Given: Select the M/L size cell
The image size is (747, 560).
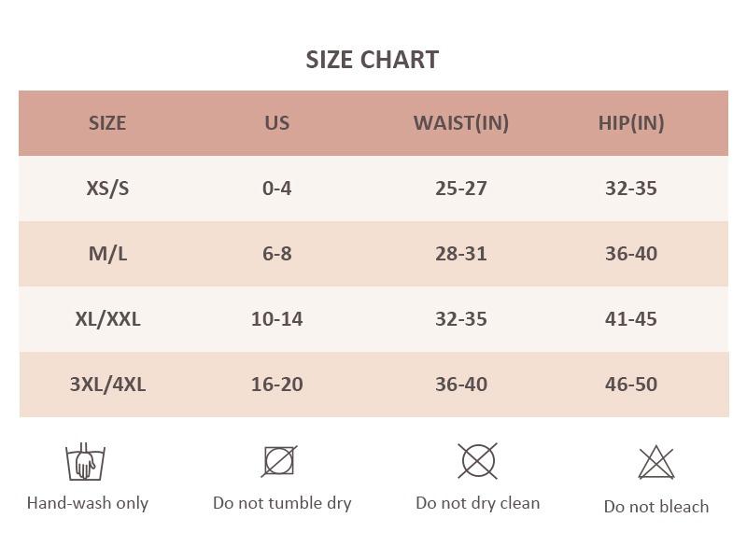Looking at the screenshot, I should coord(107,254).
